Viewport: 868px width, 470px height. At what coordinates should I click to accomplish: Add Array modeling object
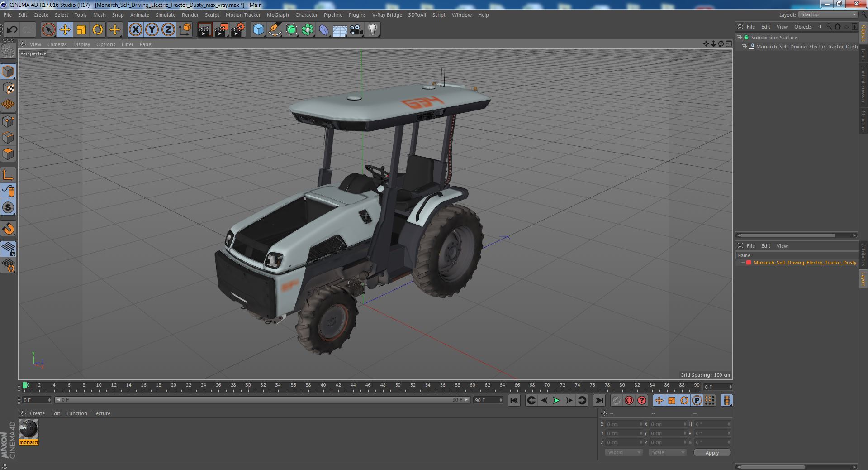(308, 30)
